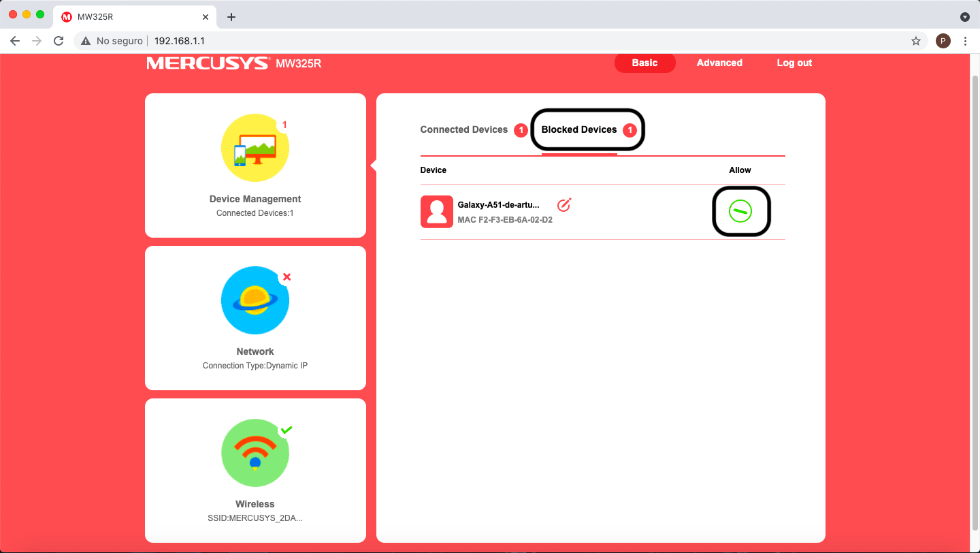Reload the router page

point(59,41)
